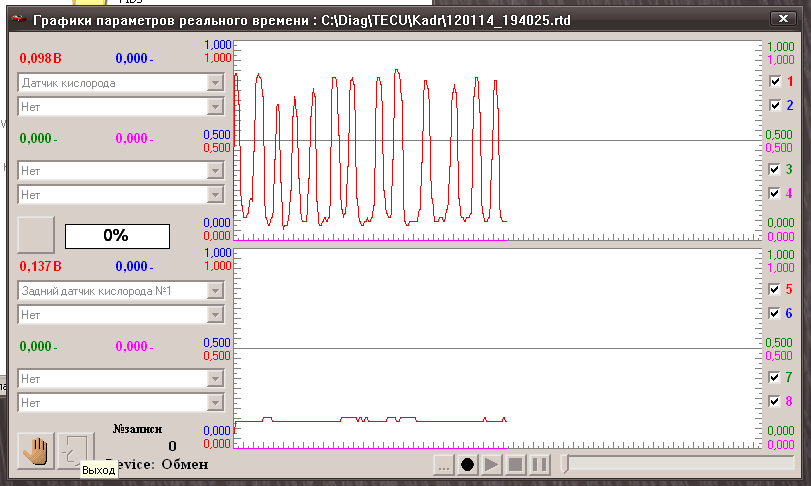This screenshot has height=486, width=811.
Task: Click the record (black circle) button
Action: 467,464
